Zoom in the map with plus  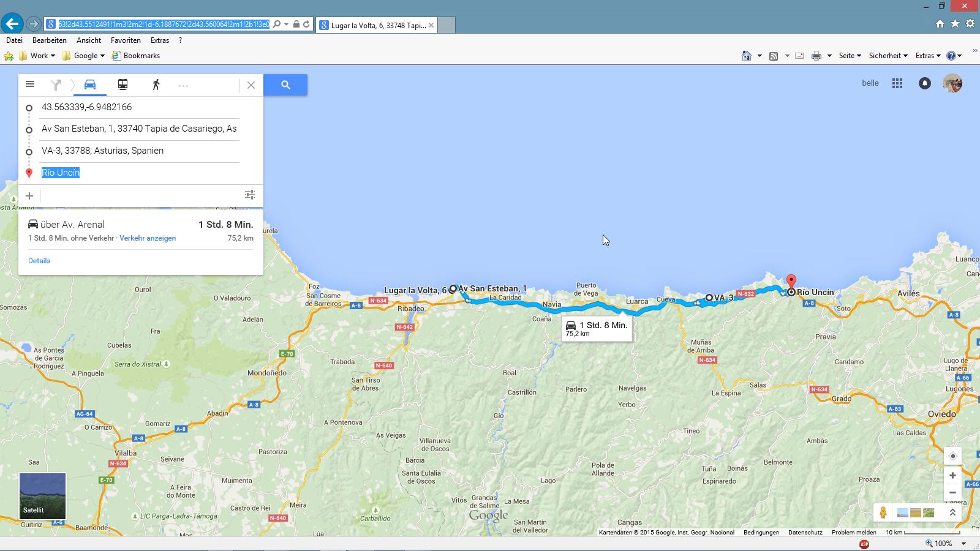(x=952, y=475)
